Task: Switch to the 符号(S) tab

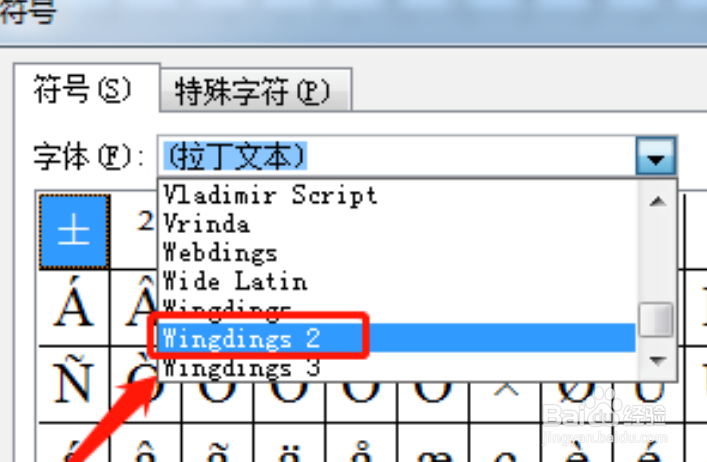Action: (x=87, y=88)
